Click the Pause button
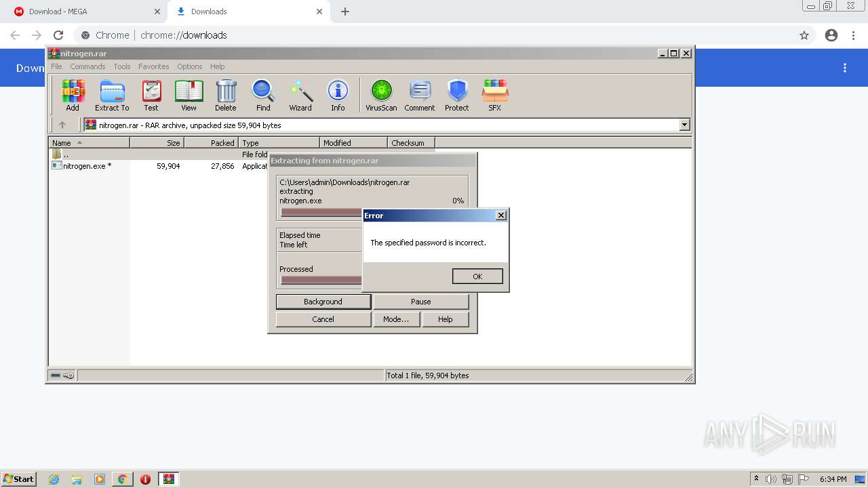The height and width of the screenshot is (488, 868). click(420, 302)
